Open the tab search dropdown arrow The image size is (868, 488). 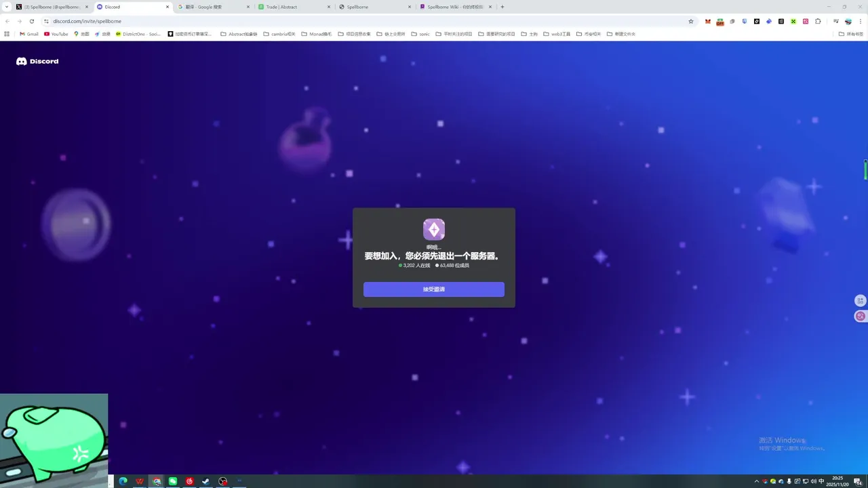coord(7,7)
